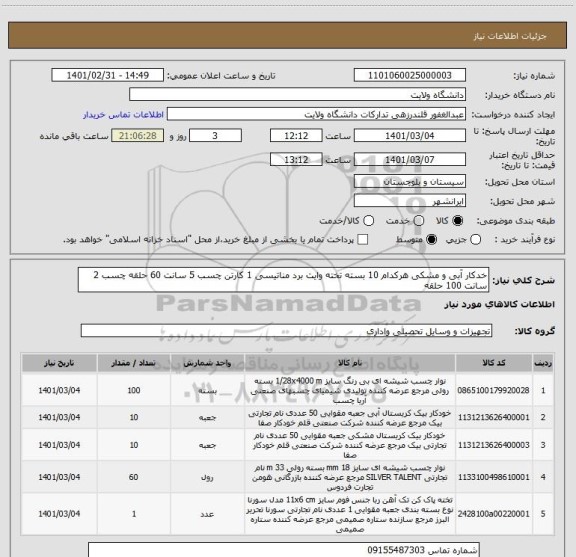Click the price validity time 13:12 field
The image size is (576, 557).
click(296, 159)
